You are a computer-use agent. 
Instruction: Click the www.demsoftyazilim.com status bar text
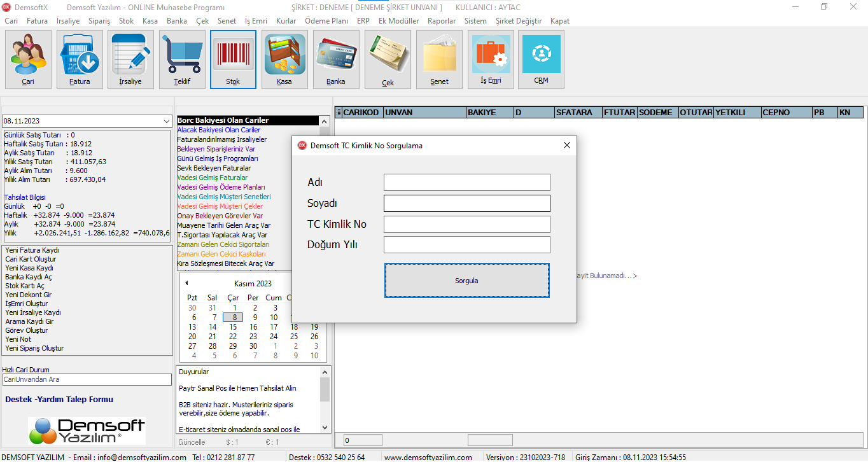click(428, 458)
